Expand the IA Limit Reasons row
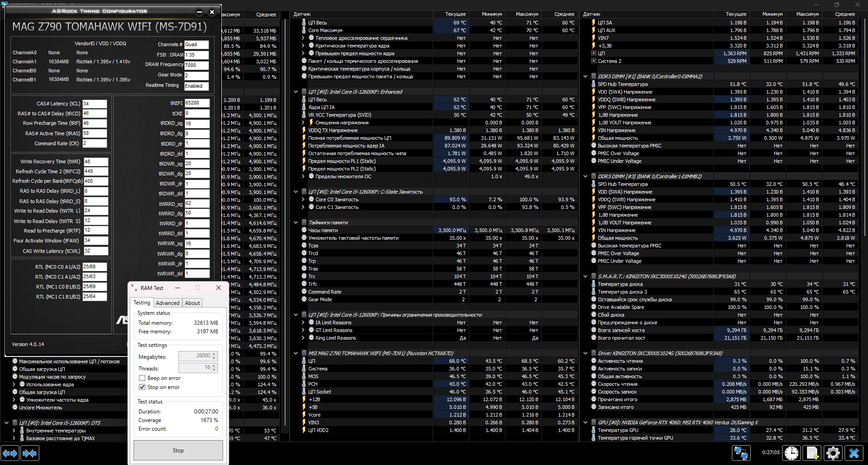This screenshot has width=868, height=465. 303,323
